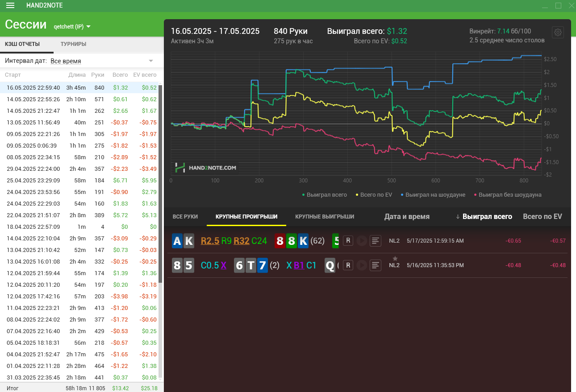Viewport: 576px width, 392px height.
Task: Select session 14.05.2025 22:55:26
Action: [x=79, y=99]
